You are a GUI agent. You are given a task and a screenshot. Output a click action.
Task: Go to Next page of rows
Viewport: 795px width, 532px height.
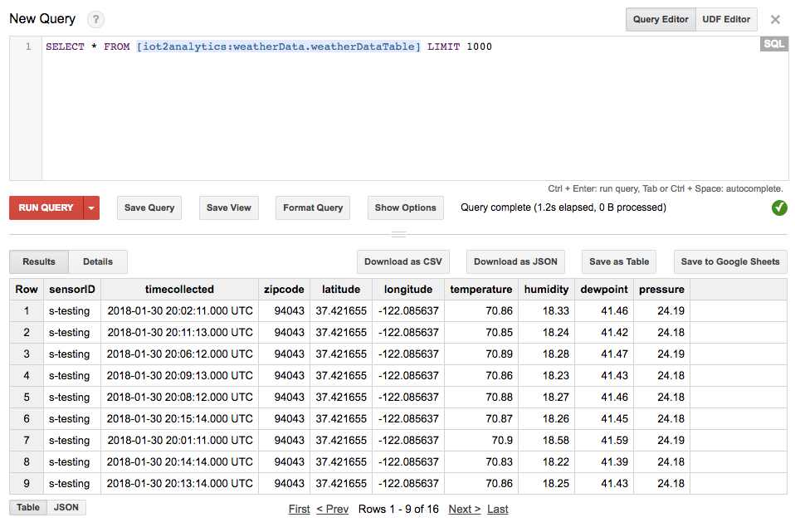pos(464,509)
